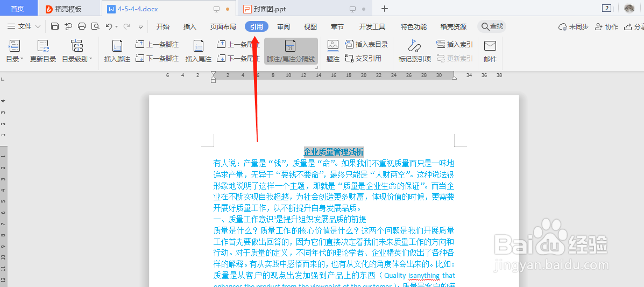Go to 上一条脚注 (Previous Footnote)

pyautogui.click(x=157, y=44)
